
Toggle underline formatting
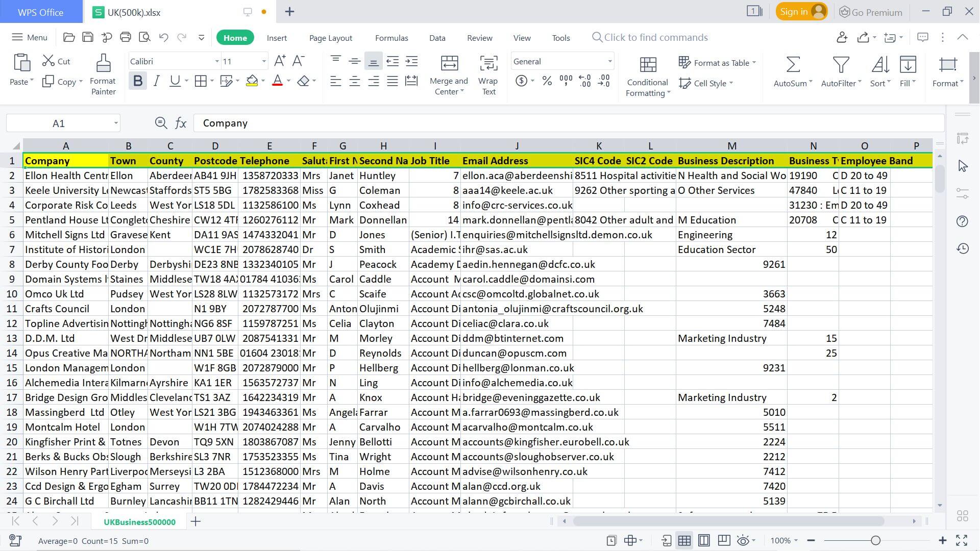[175, 81]
